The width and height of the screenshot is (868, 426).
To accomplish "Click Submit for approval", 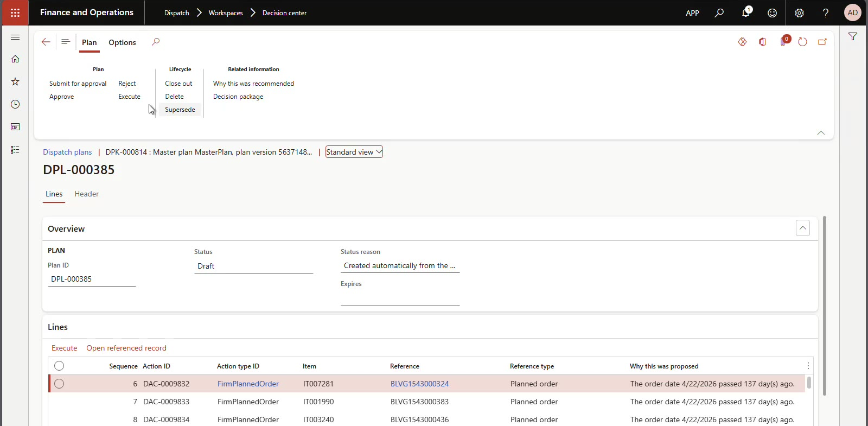I will (x=78, y=84).
